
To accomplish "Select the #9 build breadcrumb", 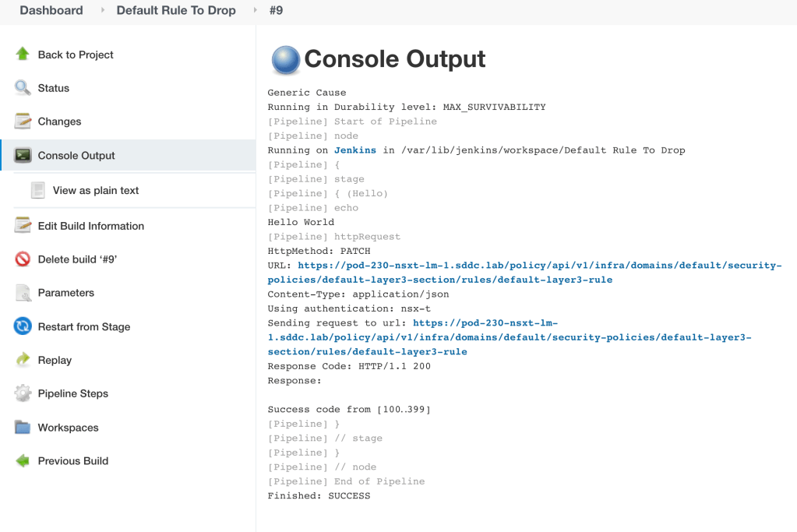I will point(276,11).
